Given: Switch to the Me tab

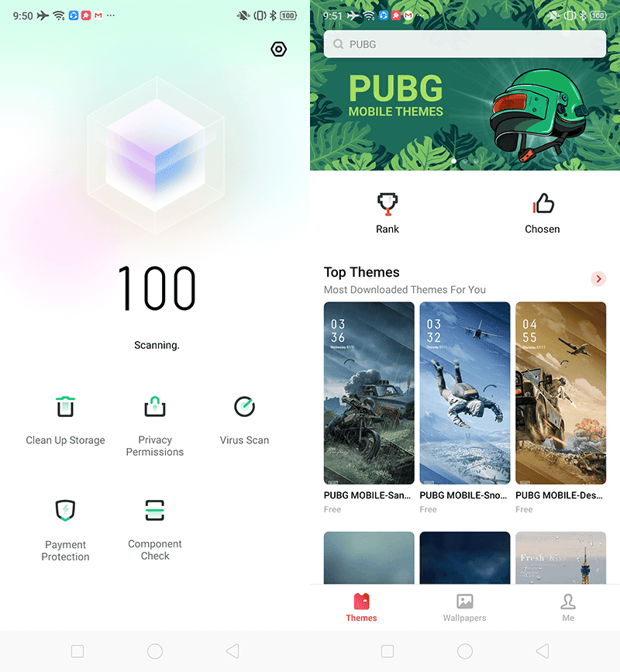Looking at the screenshot, I should (568, 608).
